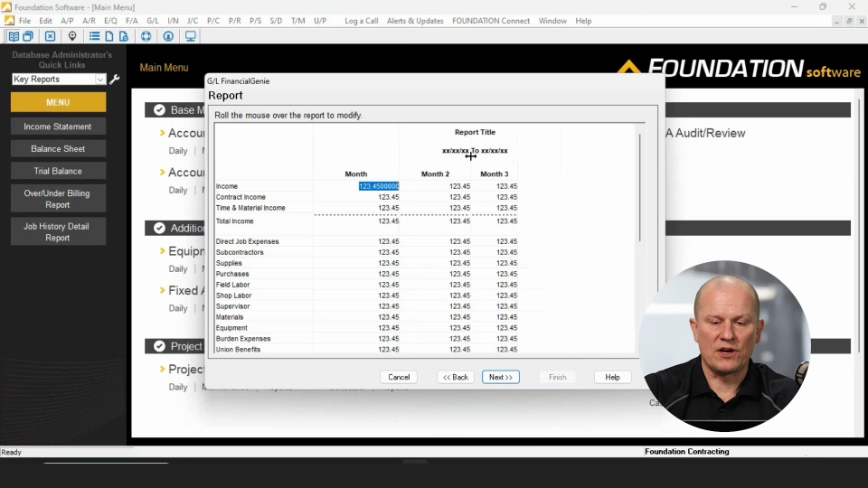Open the Key Reports dropdown

[99, 80]
